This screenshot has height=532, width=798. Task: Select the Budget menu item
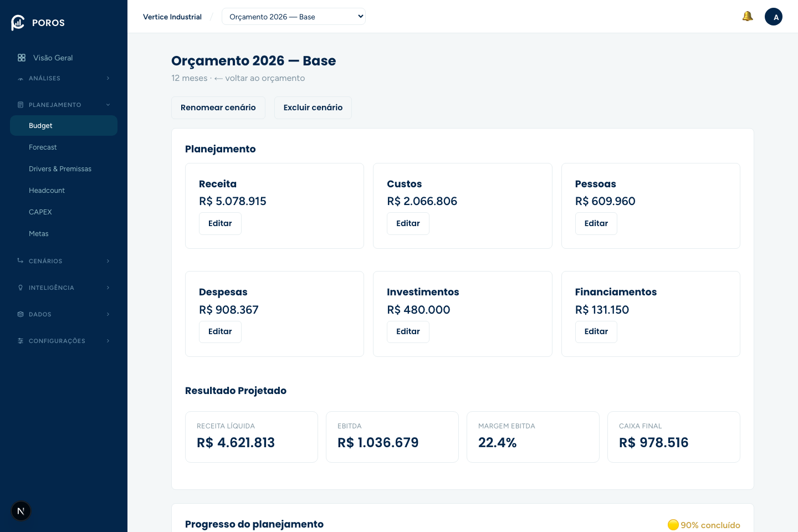(x=64, y=126)
